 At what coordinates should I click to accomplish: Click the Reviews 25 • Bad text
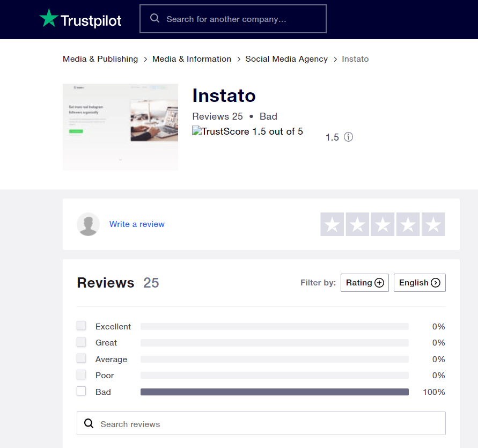[x=235, y=116]
